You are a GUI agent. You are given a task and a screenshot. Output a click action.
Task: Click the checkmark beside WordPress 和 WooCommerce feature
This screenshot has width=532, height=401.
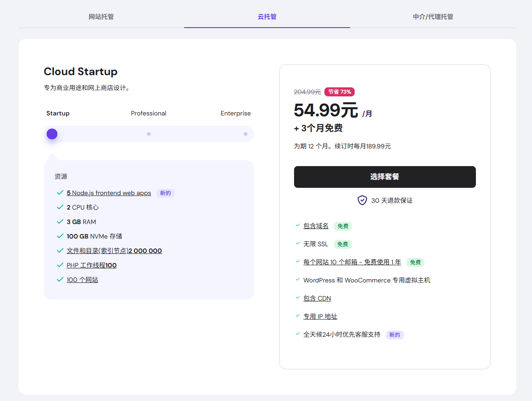[x=297, y=280]
